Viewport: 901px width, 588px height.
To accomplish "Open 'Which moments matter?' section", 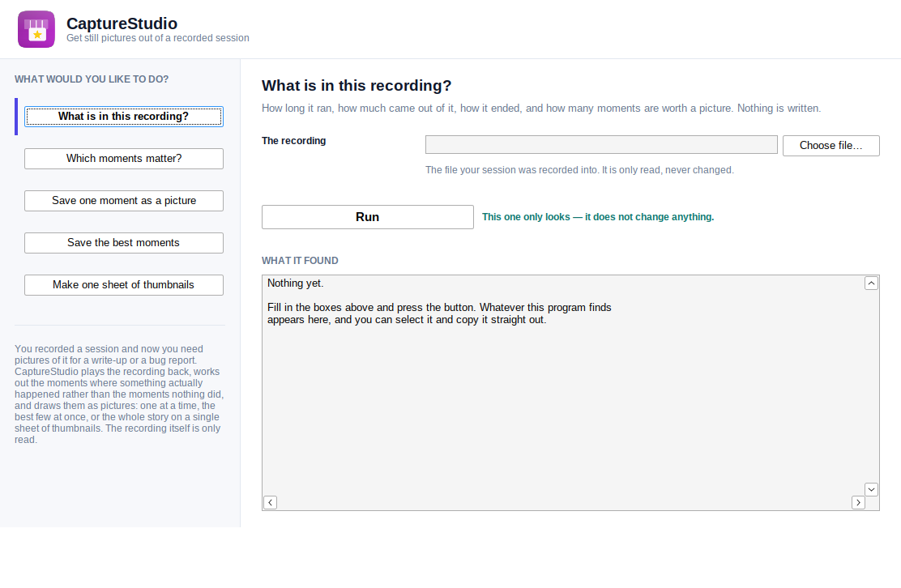I will click(123, 159).
